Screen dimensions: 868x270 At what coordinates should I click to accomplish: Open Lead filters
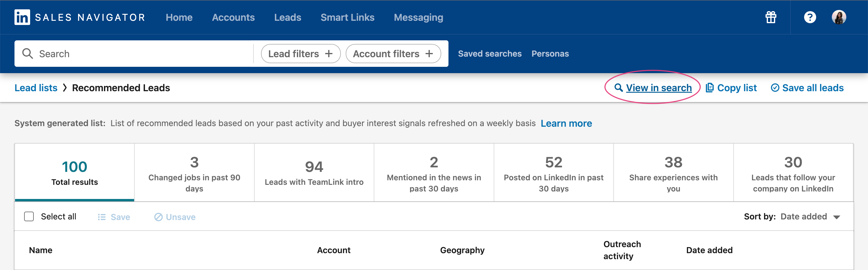pos(300,54)
